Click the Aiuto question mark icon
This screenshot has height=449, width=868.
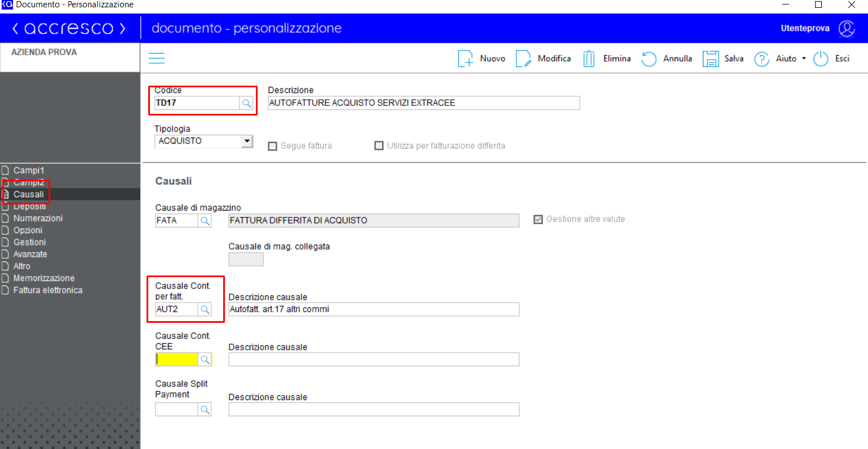coord(761,59)
